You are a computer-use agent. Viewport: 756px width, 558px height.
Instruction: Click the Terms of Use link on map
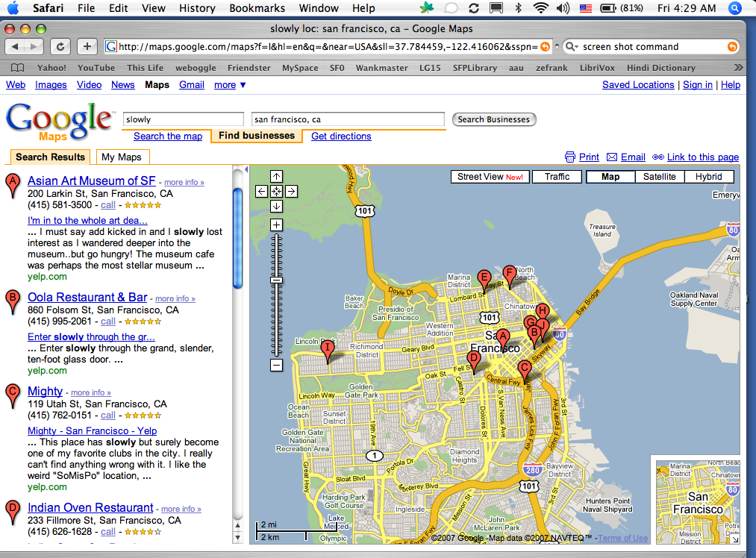[622, 538]
